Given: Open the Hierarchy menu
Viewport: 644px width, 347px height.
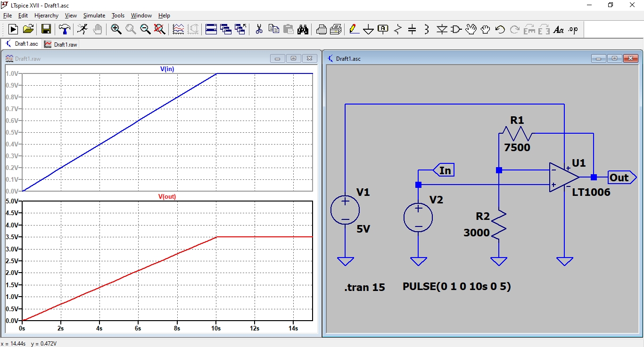Looking at the screenshot, I should (46, 16).
